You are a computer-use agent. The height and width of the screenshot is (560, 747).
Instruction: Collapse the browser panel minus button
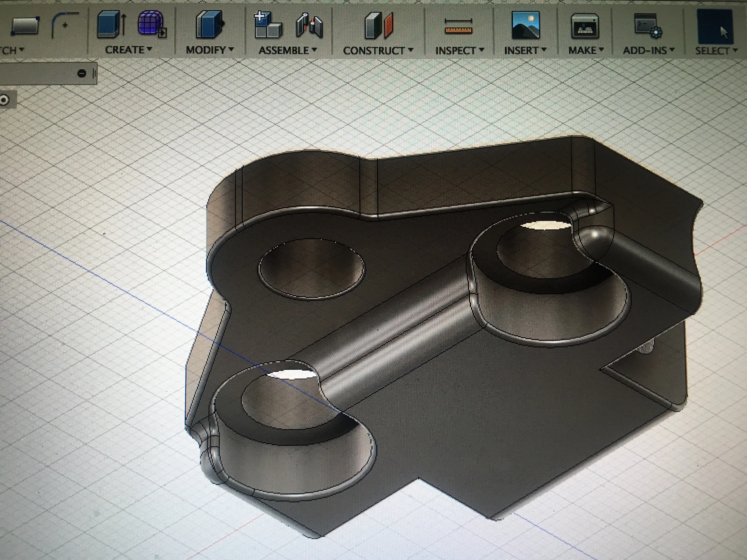pos(82,73)
